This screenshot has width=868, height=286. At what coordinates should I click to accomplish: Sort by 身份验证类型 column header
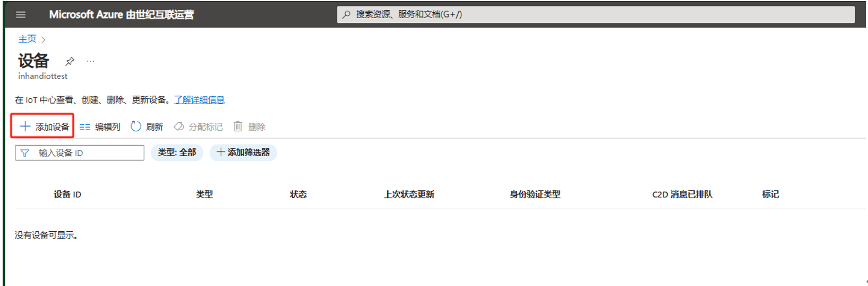535,195
